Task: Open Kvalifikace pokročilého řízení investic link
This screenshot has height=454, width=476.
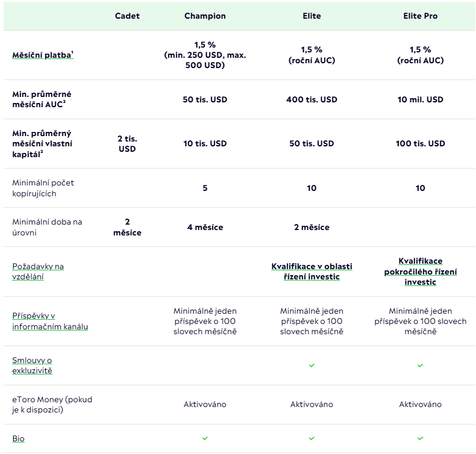Action: coord(420,272)
